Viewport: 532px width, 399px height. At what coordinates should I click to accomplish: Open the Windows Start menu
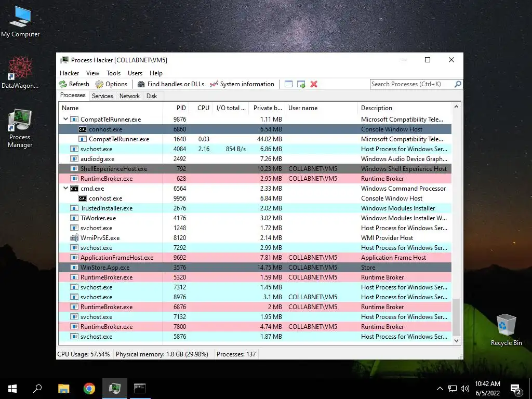(x=12, y=389)
